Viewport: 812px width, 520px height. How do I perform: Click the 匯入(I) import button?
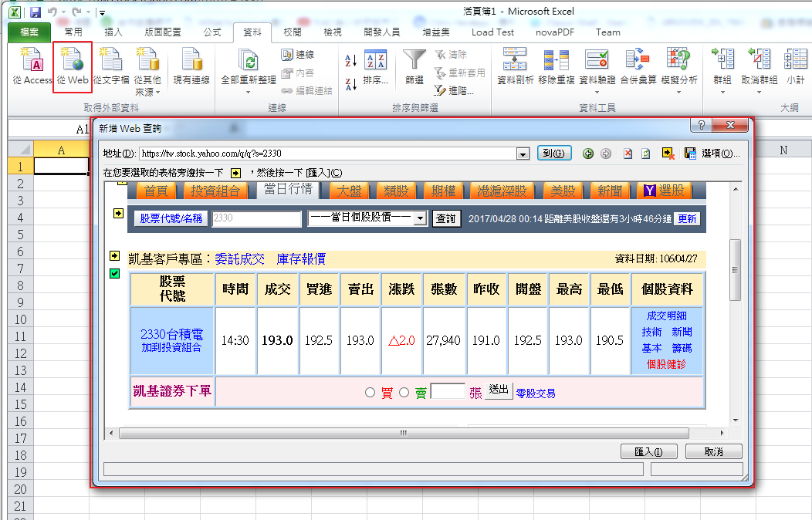click(x=649, y=451)
